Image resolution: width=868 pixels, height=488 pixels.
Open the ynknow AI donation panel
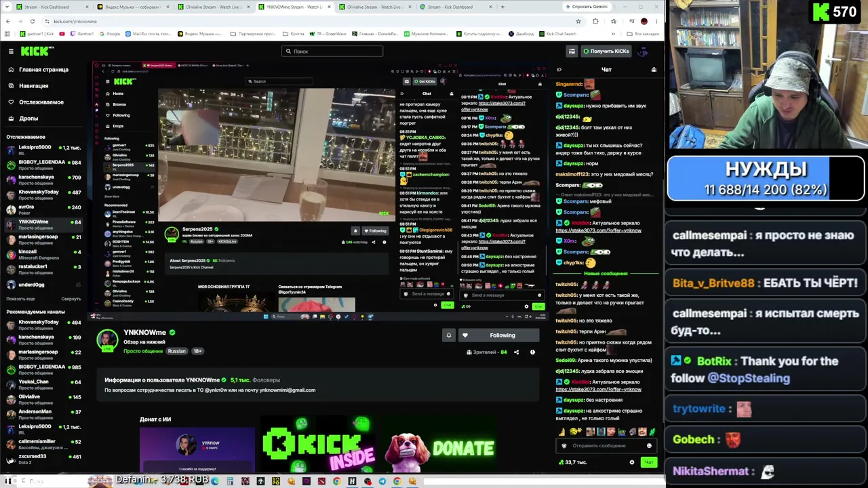tap(197, 449)
